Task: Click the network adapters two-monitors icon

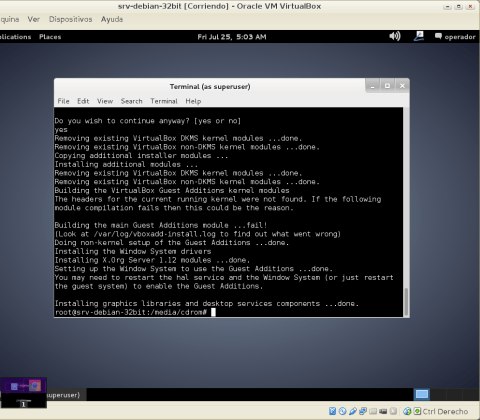Action: [363, 411]
